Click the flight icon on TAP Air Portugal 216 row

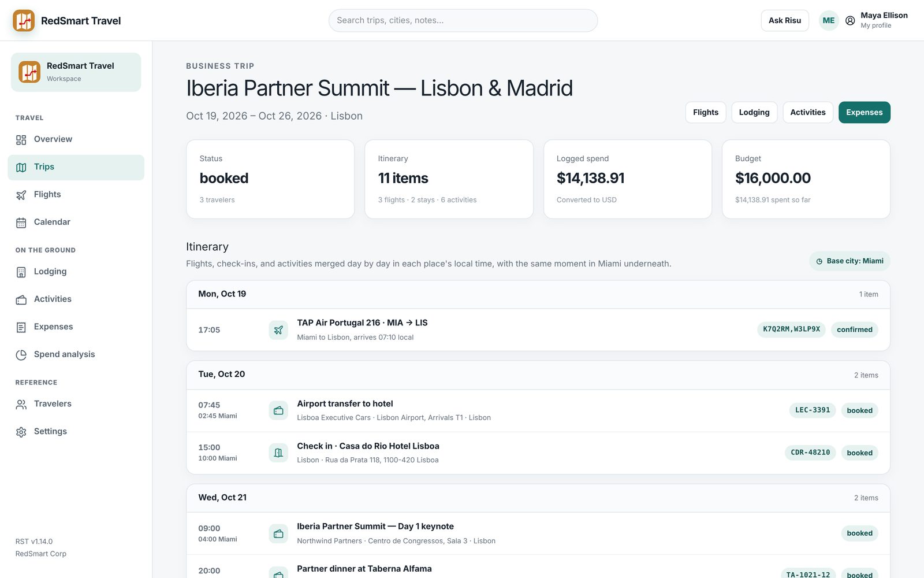(278, 330)
